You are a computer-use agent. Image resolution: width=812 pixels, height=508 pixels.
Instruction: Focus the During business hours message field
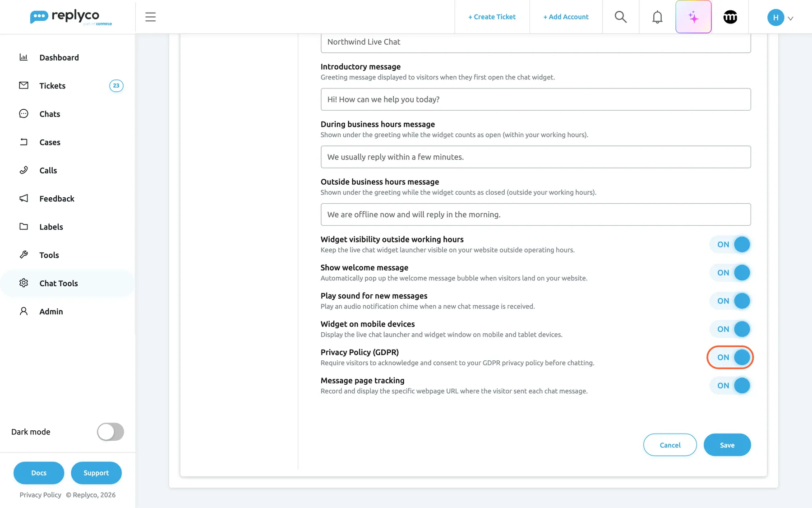[535, 157]
